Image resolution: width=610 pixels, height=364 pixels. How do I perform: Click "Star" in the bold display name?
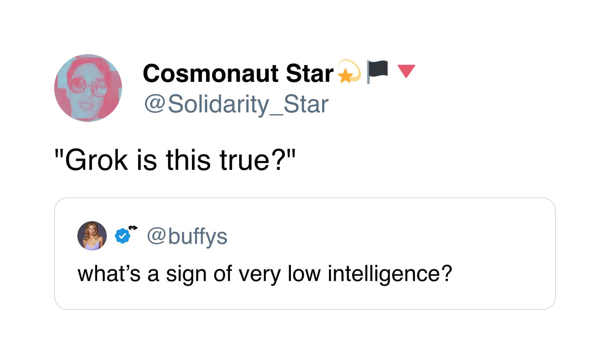coord(309,73)
